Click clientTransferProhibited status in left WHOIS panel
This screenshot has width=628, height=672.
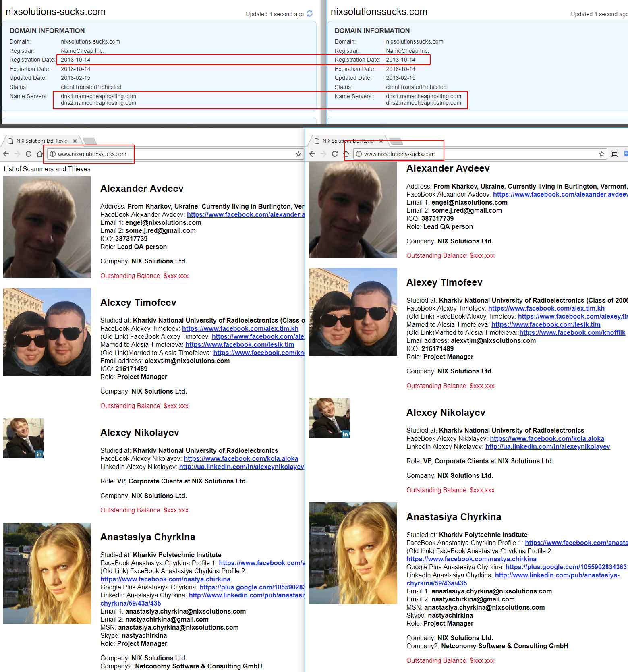point(91,87)
